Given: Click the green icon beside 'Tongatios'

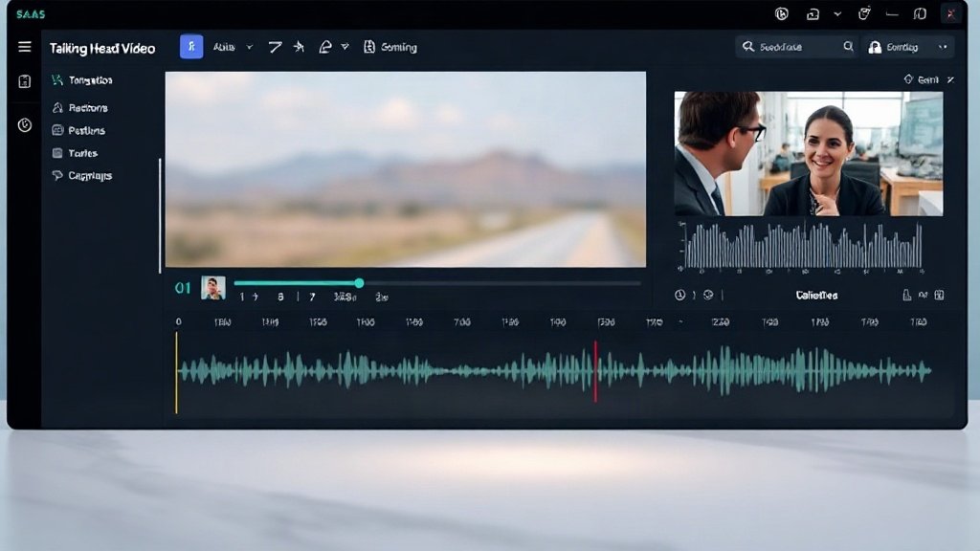Looking at the screenshot, I should pos(57,80).
